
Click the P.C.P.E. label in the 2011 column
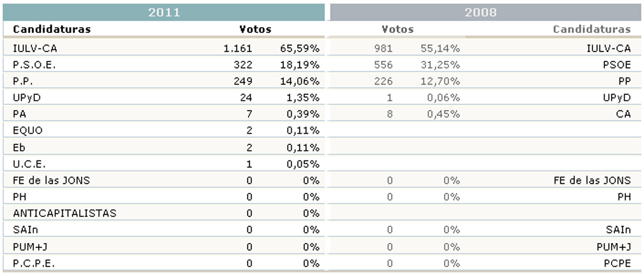pyautogui.click(x=34, y=263)
